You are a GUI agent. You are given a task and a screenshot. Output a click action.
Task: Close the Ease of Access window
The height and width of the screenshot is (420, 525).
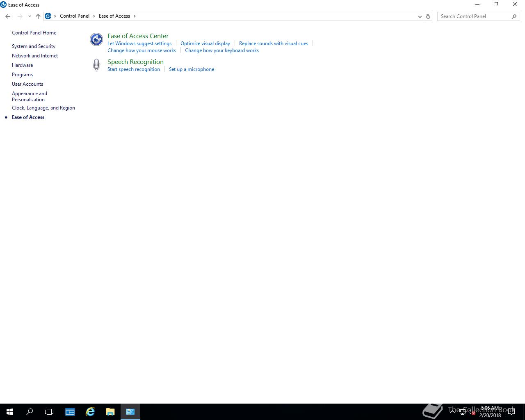point(515,5)
